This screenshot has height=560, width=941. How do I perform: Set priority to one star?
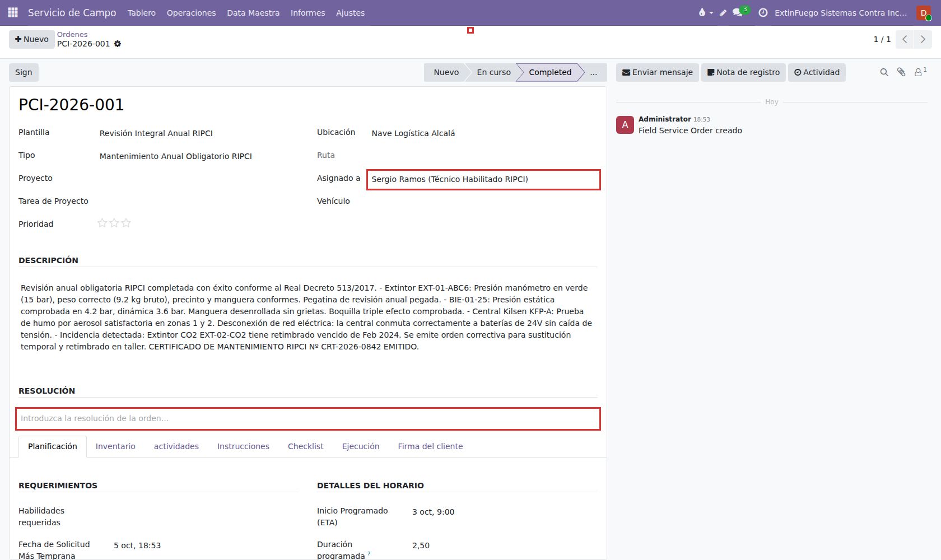102,223
